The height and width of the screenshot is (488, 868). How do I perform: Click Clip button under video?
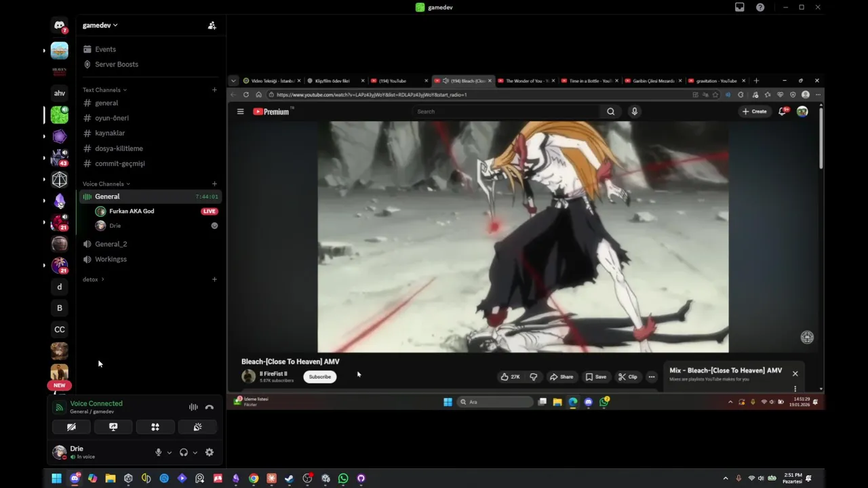point(628,377)
